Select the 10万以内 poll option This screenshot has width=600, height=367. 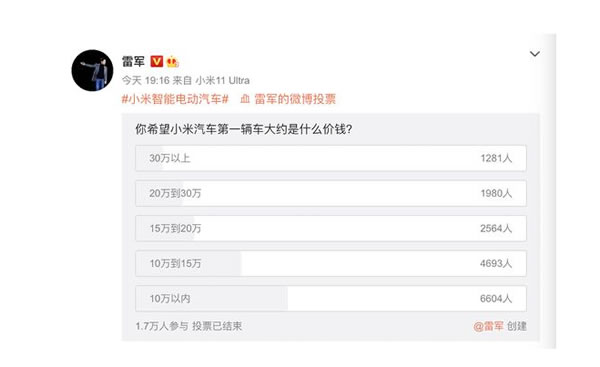click(x=331, y=298)
